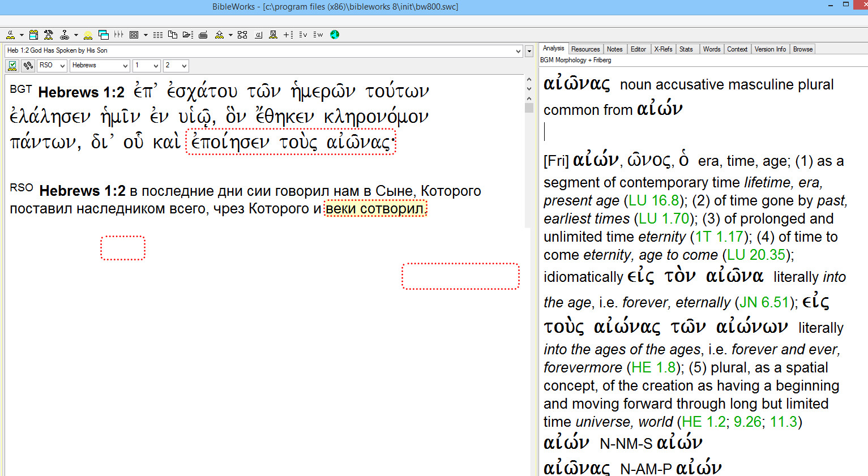Click the yellow sunburst icon in the toolbar

tap(88, 35)
